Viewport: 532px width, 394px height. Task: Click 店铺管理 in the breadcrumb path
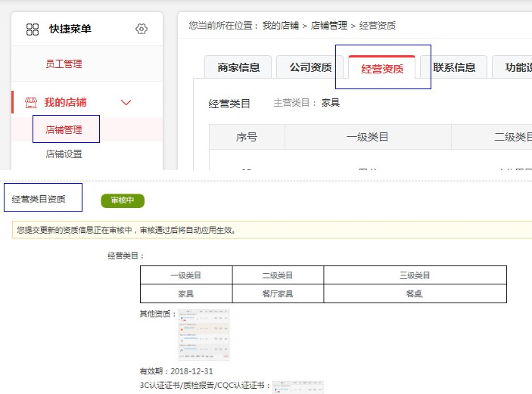coord(328,26)
